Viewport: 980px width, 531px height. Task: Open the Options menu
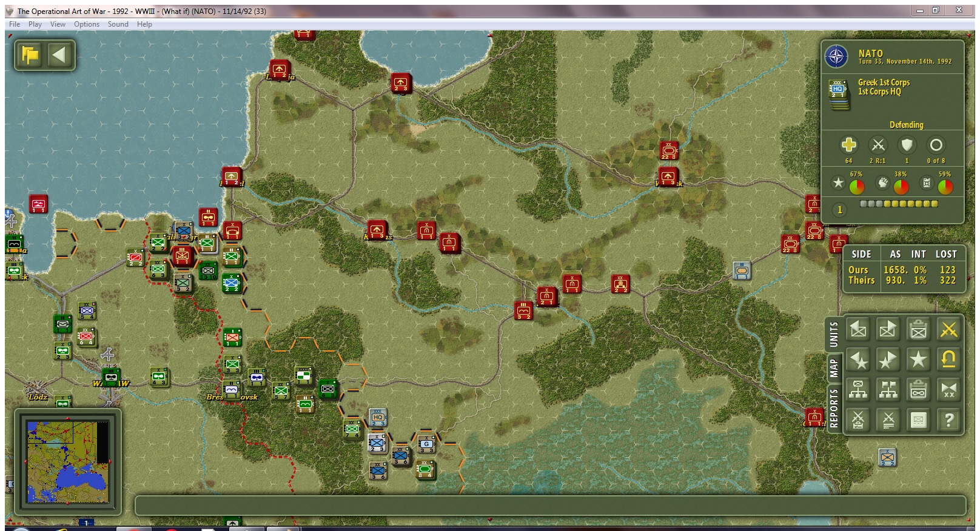(87, 24)
